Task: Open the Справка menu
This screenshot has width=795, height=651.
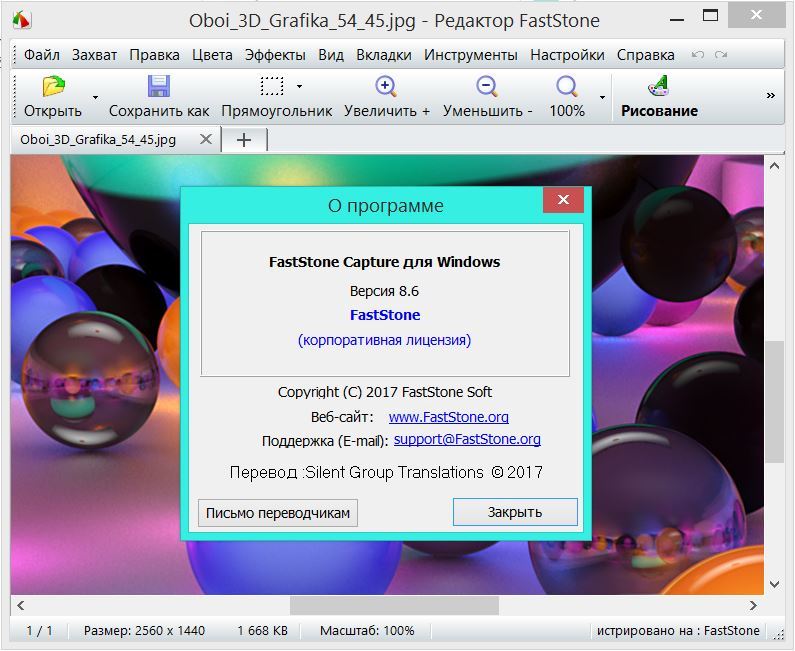Action: (645, 55)
